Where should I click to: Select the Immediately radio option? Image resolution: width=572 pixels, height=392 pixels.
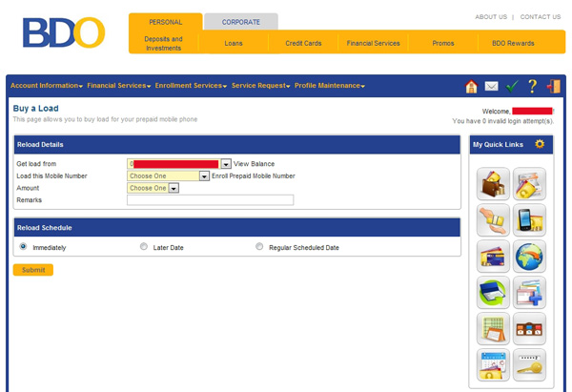click(x=23, y=246)
